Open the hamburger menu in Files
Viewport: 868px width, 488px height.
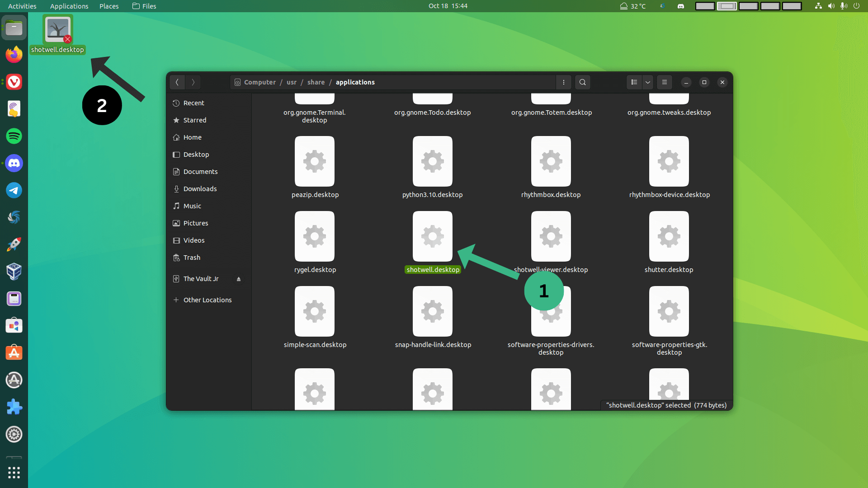[x=664, y=82]
